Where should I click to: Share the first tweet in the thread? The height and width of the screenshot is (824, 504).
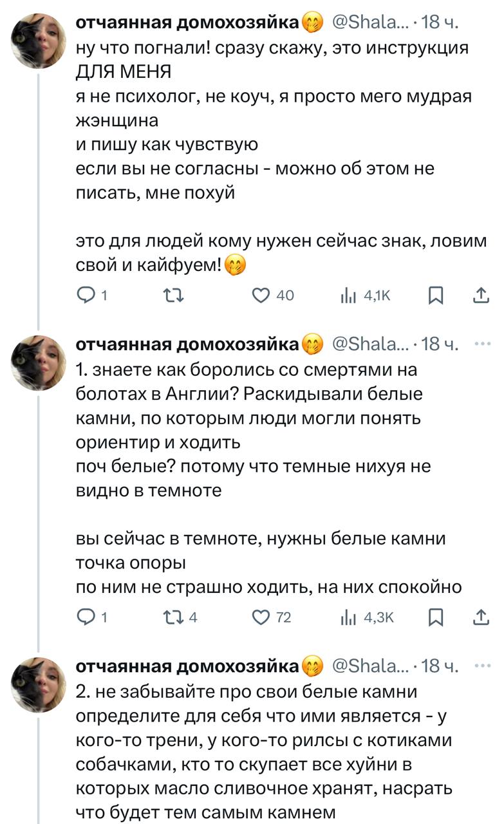pyautogui.click(x=480, y=295)
